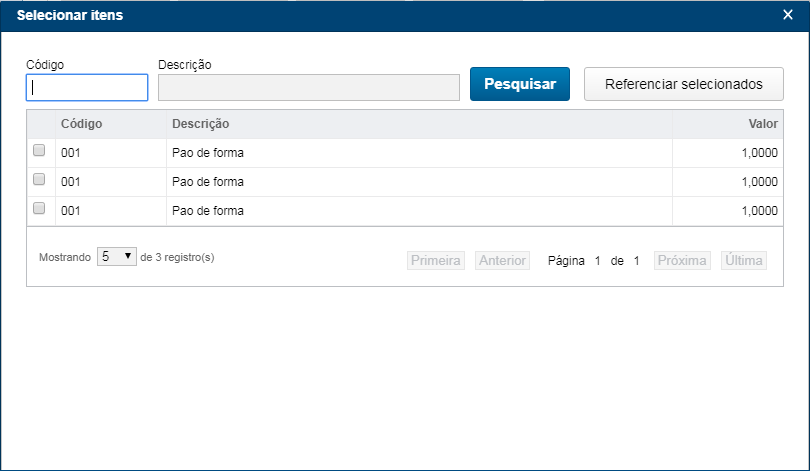810x471 pixels.
Task: Check the second row's selection checkbox
Action: click(x=39, y=180)
